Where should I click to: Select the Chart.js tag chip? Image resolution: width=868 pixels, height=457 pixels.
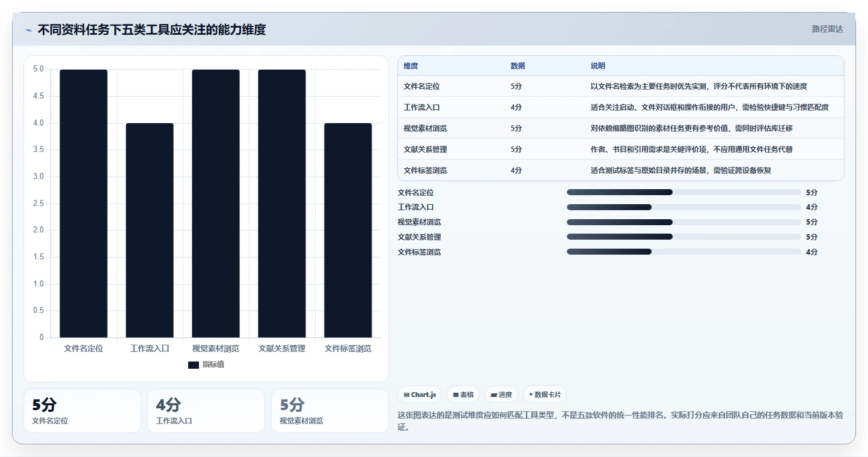tap(420, 395)
